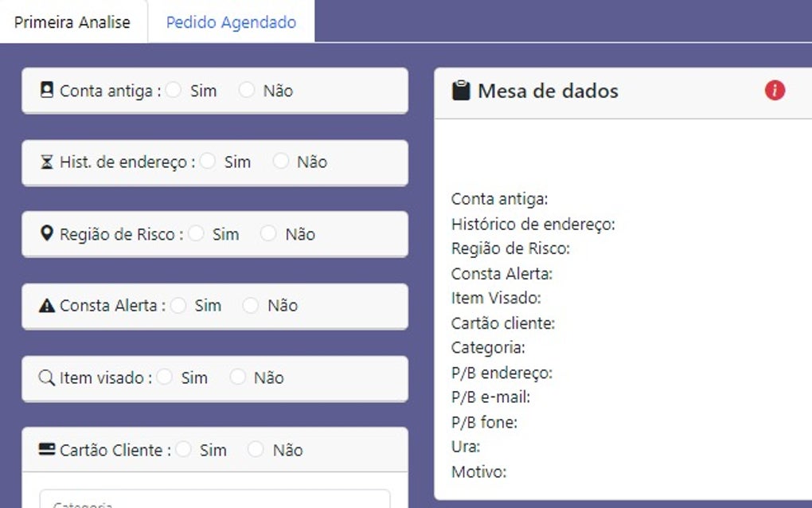This screenshot has height=508, width=812.
Task: Select Não for Hist. de endereço
Action: click(280, 162)
